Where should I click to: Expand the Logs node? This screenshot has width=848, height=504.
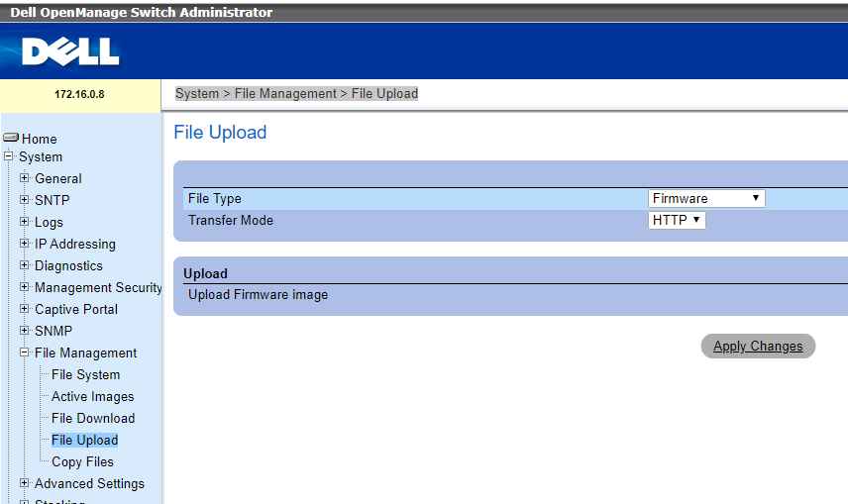coord(24,221)
